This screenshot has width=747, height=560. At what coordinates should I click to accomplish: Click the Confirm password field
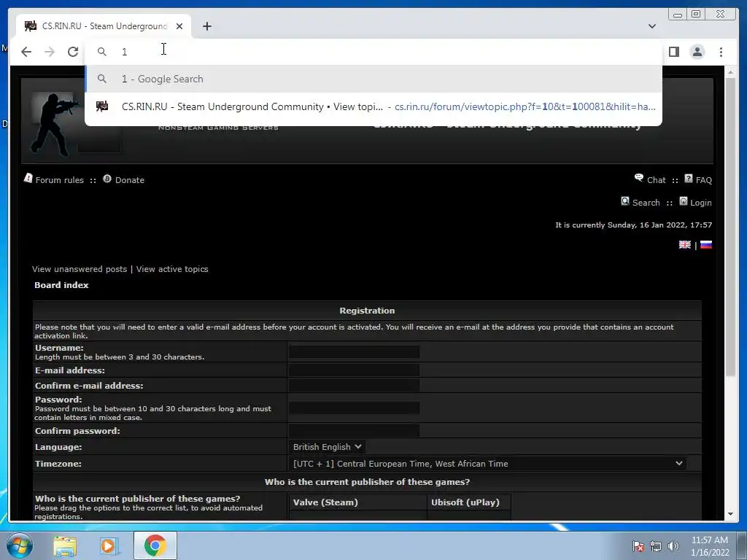[x=354, y=430]
